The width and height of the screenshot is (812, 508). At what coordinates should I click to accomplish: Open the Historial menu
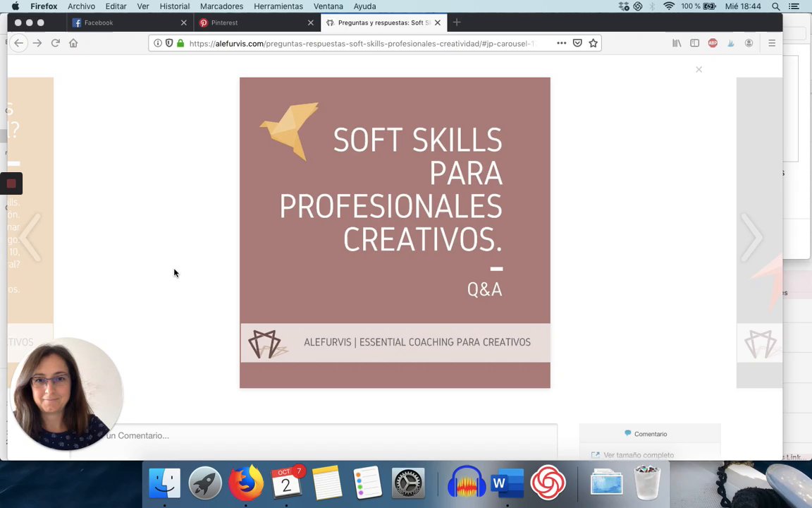175,6
